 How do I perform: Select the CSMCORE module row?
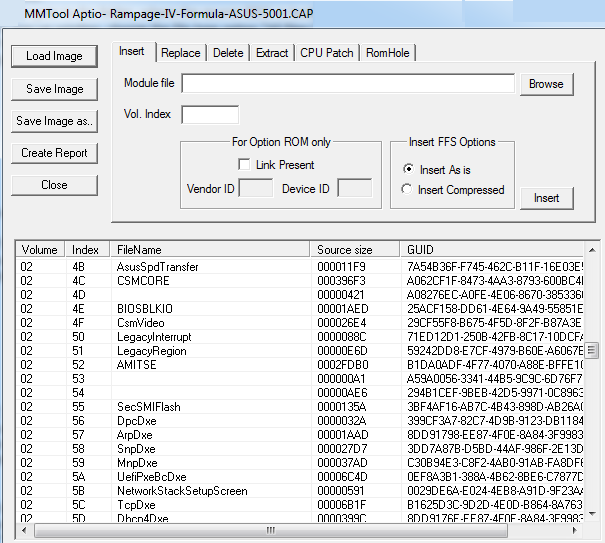pyautogui.click(x=300, y=281)
